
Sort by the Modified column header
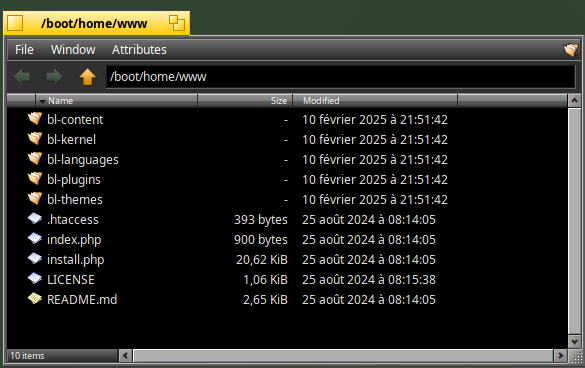click(x=375, y=101)
